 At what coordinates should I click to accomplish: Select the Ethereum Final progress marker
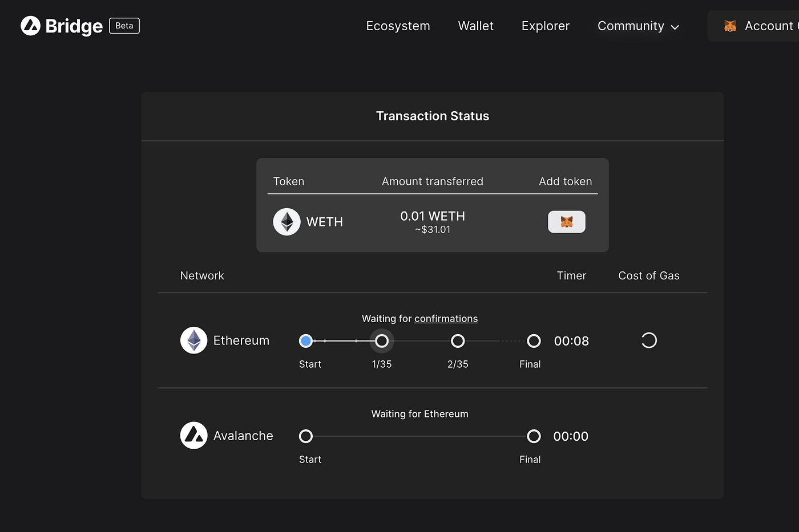pos(534,341)
